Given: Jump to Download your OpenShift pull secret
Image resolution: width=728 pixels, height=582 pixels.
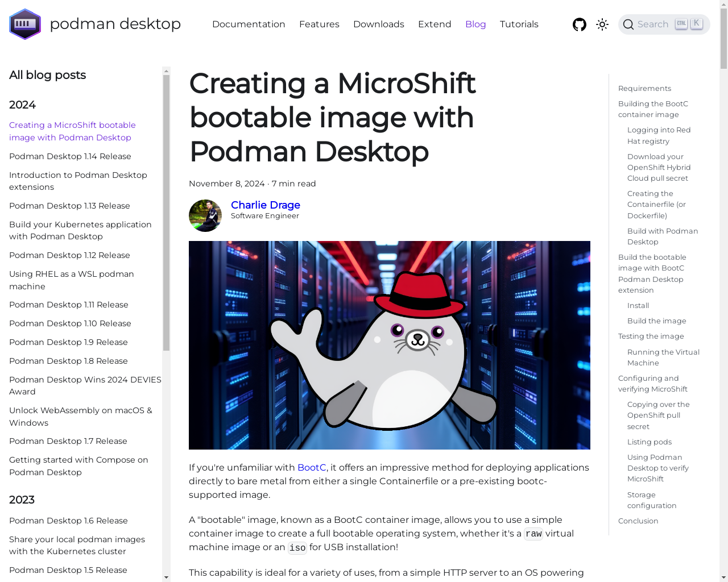Looking at the screenshot, I should pyautogui.click(x=659, y=167).
